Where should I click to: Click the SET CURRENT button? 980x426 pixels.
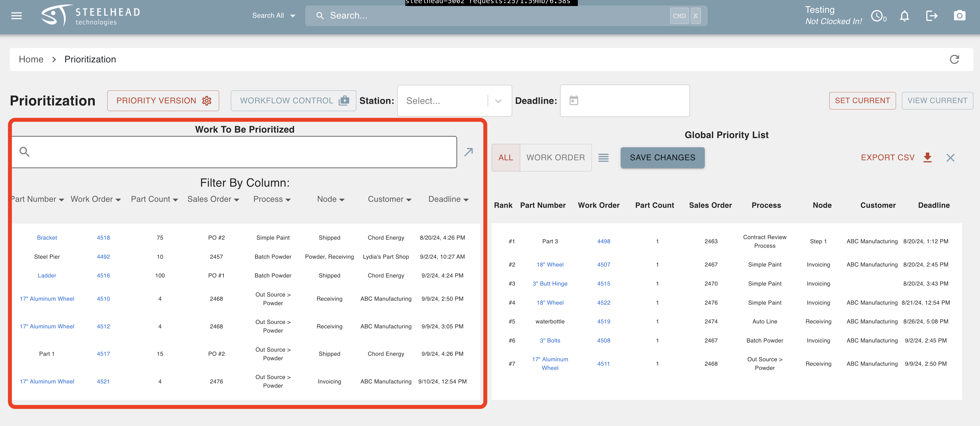point(862,101)
